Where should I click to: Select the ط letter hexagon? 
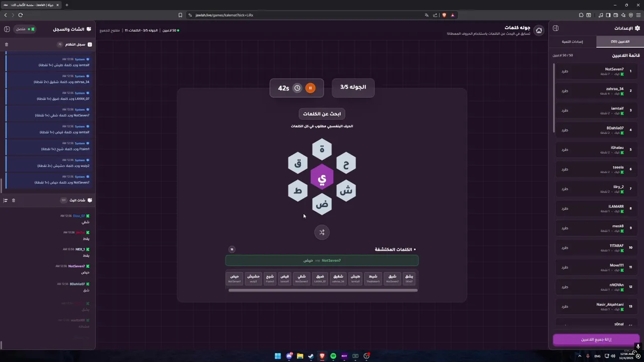[298, 191]
